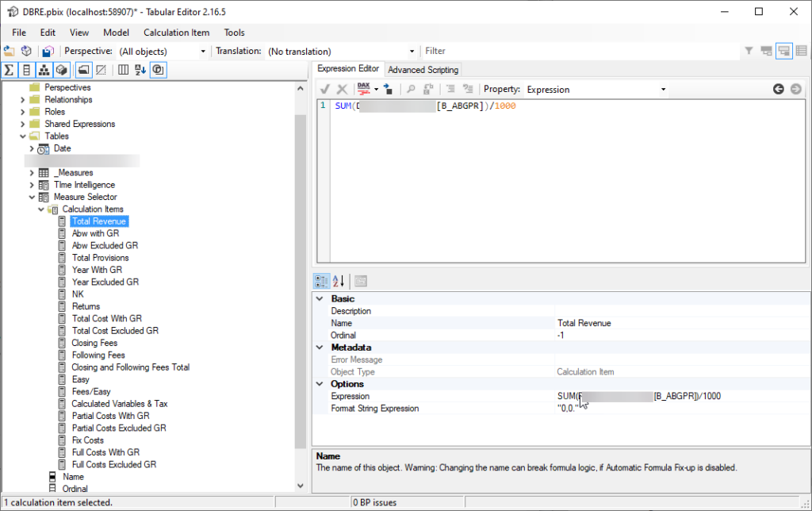The image size is (812, 511).
Task: Click the funnel filter icon
Action: tap(749, 51)
